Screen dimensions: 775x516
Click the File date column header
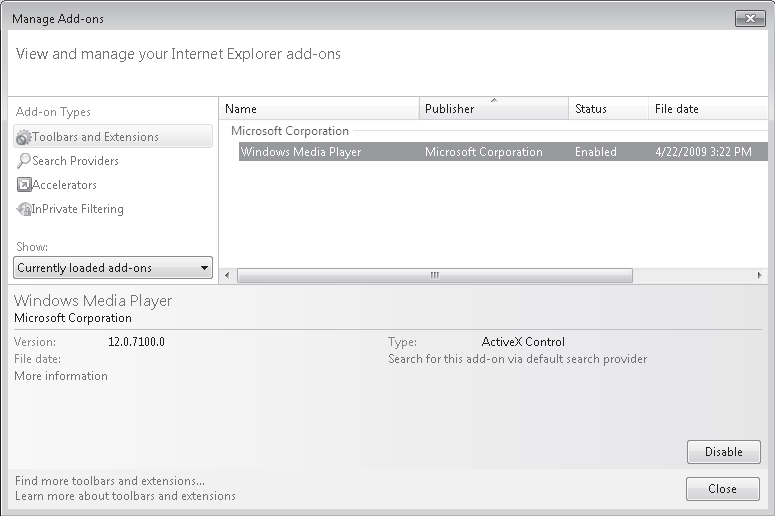pos(708,108)
